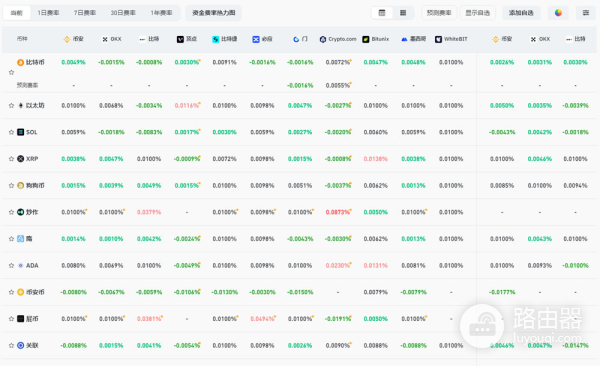This screenshot has width=600, height=366.
Task: Open the settings sliders icon
Action: (x=586, y=13)
